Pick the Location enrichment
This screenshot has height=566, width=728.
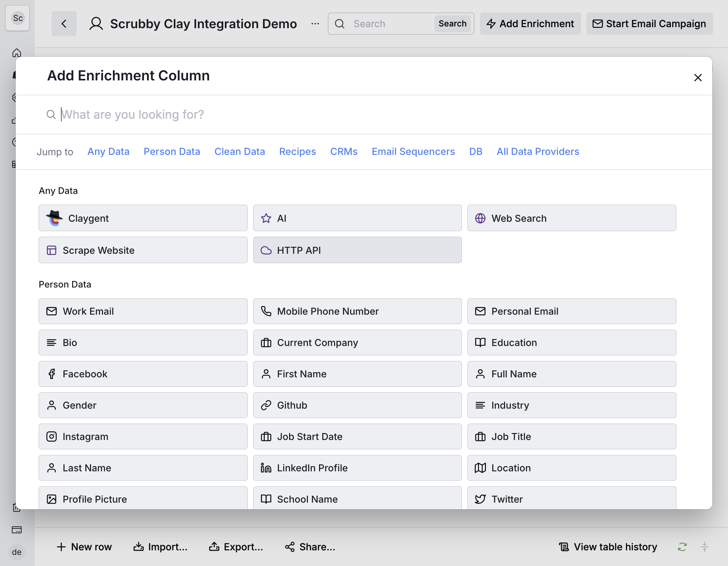[x=572, y=468]
